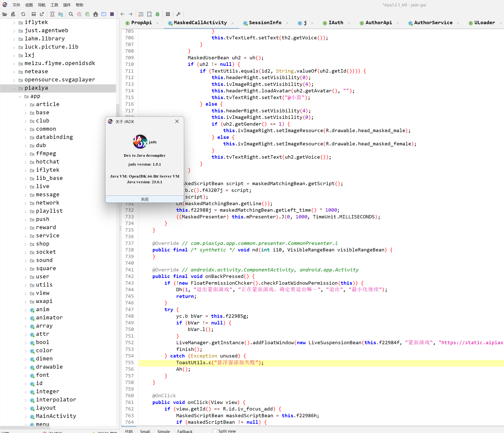Switch to Smali view tab
Screen dimensions: 504x433
(x=145, y=431)
